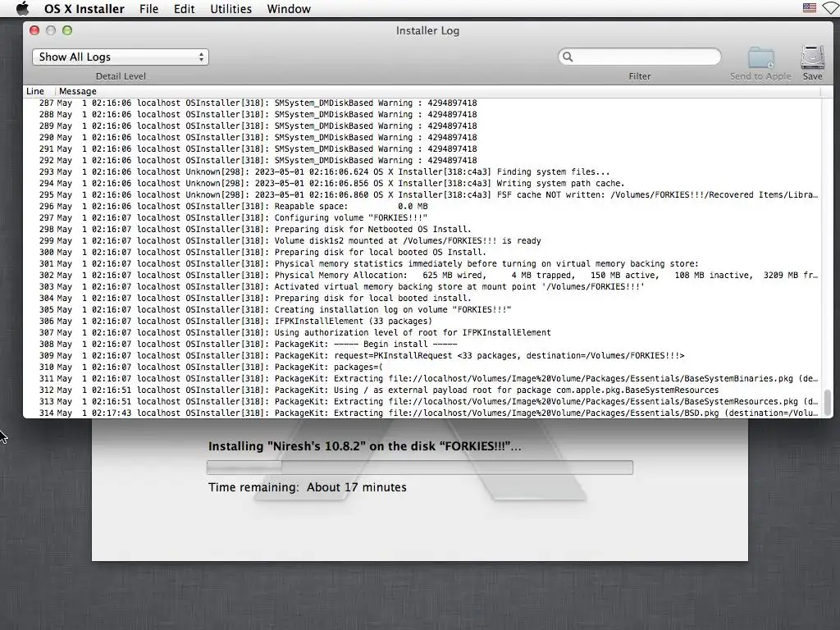The width and height of the screenshot is (840, 630).
Task: Select log line 292
Action: coord(422,160)
